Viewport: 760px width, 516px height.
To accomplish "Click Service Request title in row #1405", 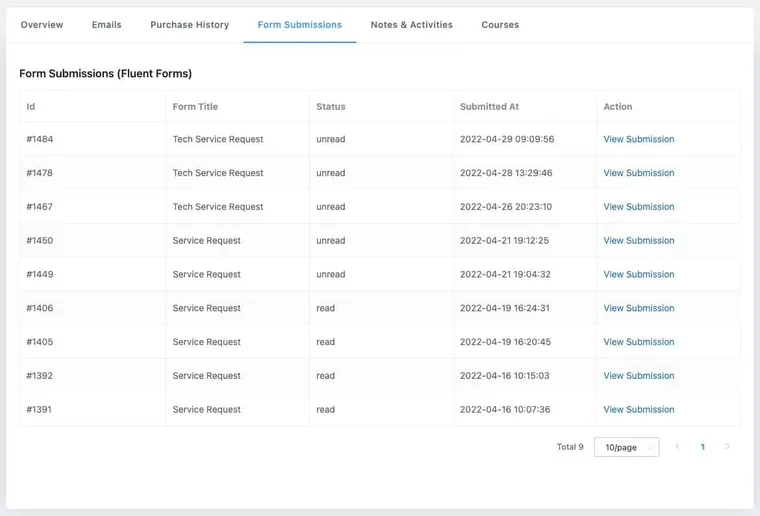I will click(x=206, y=342).
